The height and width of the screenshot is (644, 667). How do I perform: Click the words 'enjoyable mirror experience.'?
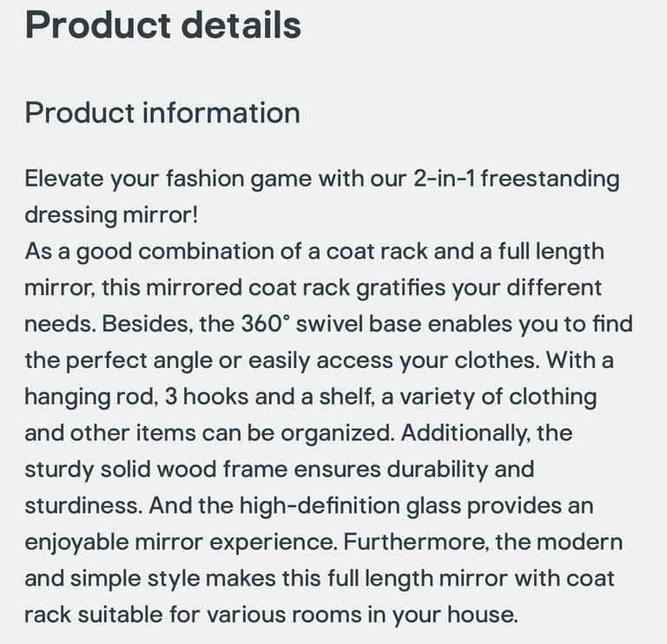181,542
